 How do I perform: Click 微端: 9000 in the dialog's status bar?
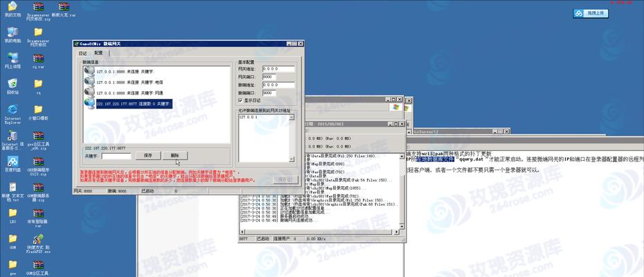pos(118,191)
